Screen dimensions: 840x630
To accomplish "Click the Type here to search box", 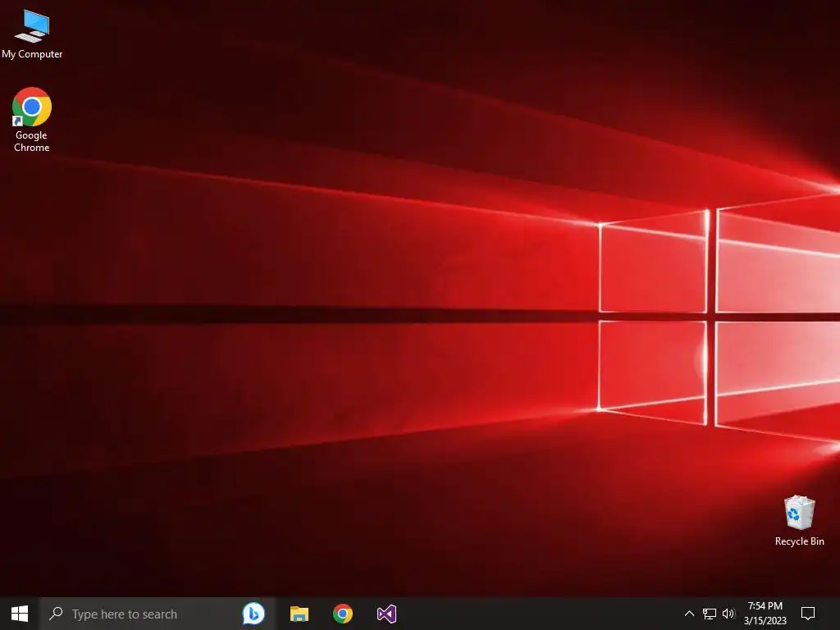I will point(157,614).
